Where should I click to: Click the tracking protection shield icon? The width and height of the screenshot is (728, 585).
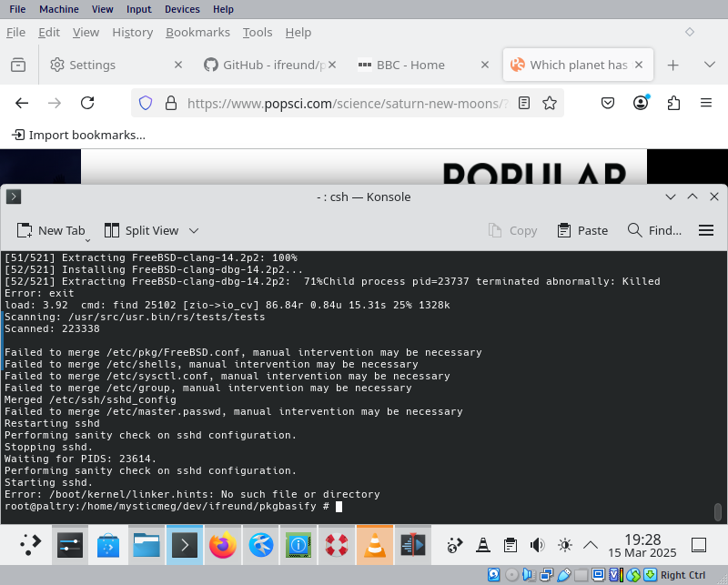(146, 104)
